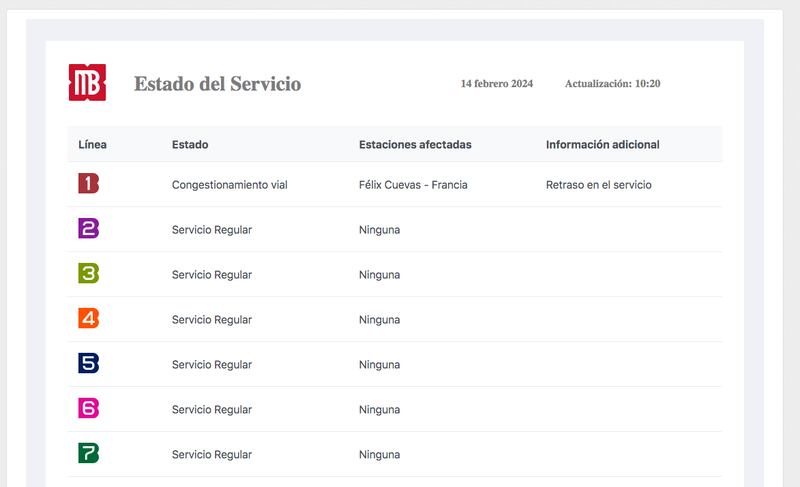Click Servicio Regular status for Line 2
This screenshot has width=800, height=487.
pyautogui.click(x=211, y=230)
